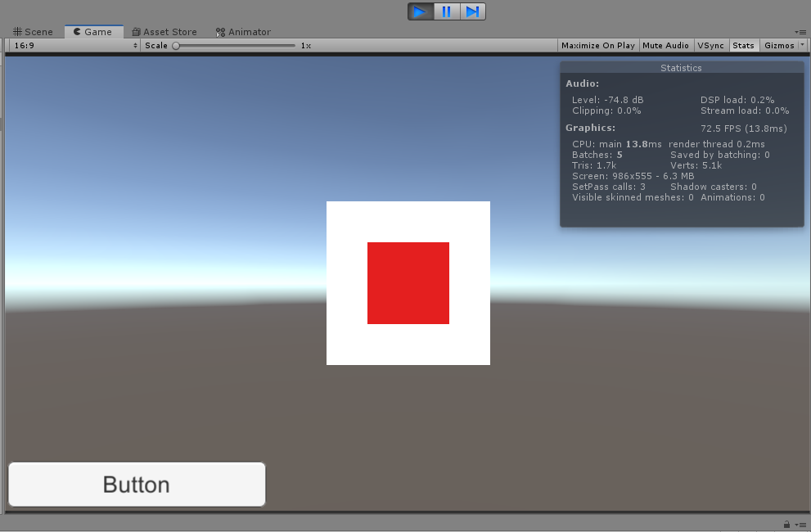
Task: Switch to the Animator tab
Action: (x=243, y=32)
